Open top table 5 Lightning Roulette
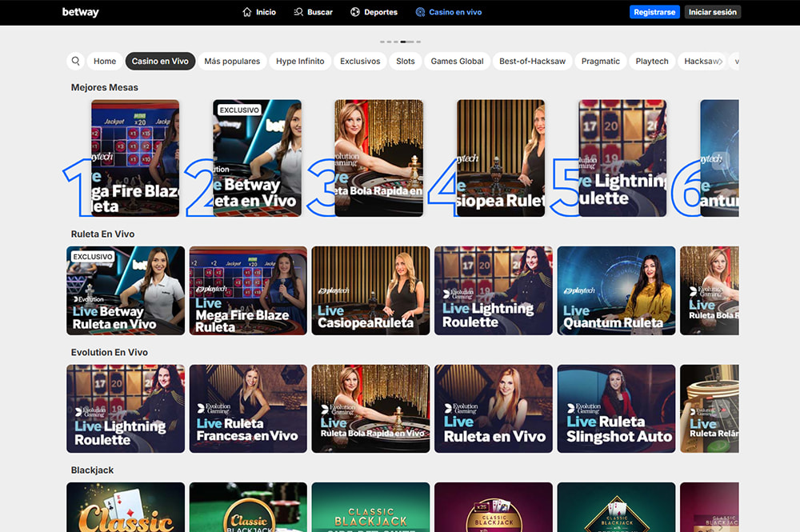800x532 pixels. point(622,158)
